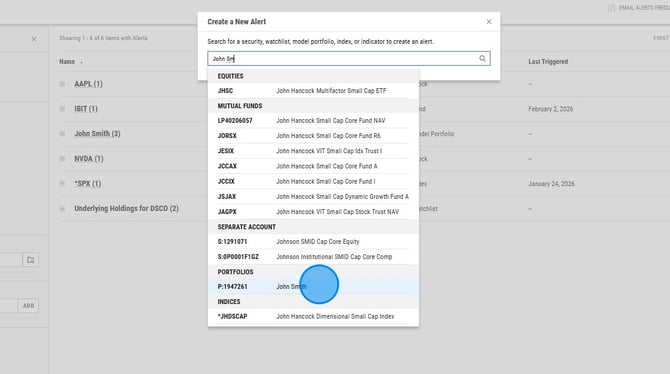Open Underlying Holdings for DSCO (2) entry
Image resolution: width=670 pixels, height=374 pixels.
(x=126, y=209)
